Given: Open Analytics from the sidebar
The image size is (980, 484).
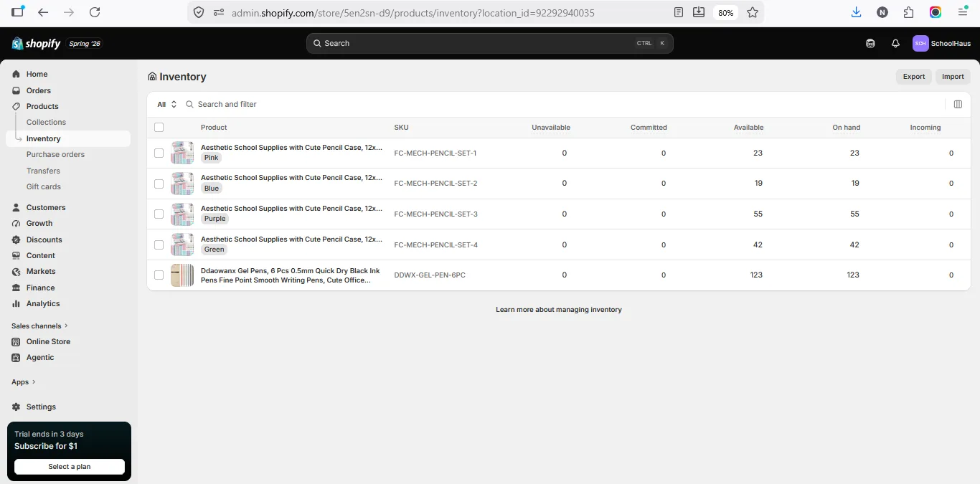Looking at the screenshot, I should (43, 303).
